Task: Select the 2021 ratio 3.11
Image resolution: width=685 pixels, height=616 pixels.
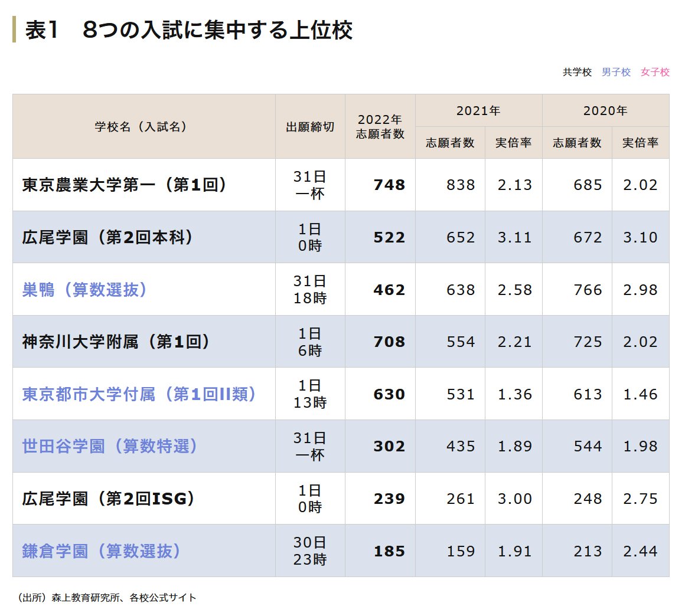Action: point(514,237)
